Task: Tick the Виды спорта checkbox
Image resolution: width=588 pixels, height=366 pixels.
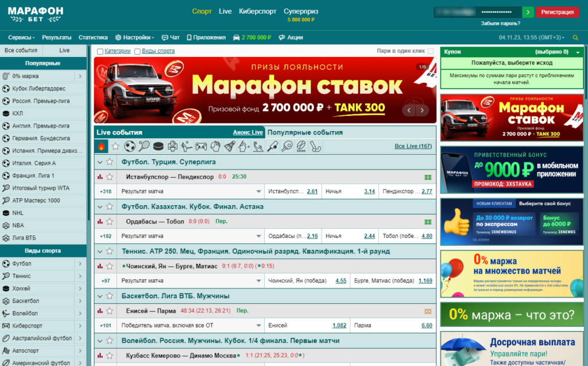Action: [138, 52]
